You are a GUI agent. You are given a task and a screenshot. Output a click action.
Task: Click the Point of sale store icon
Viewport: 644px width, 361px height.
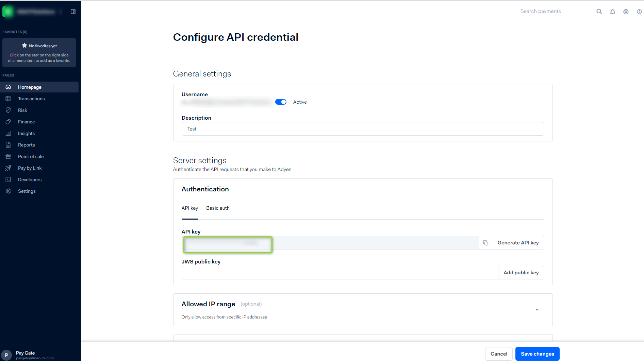(8, 156)
